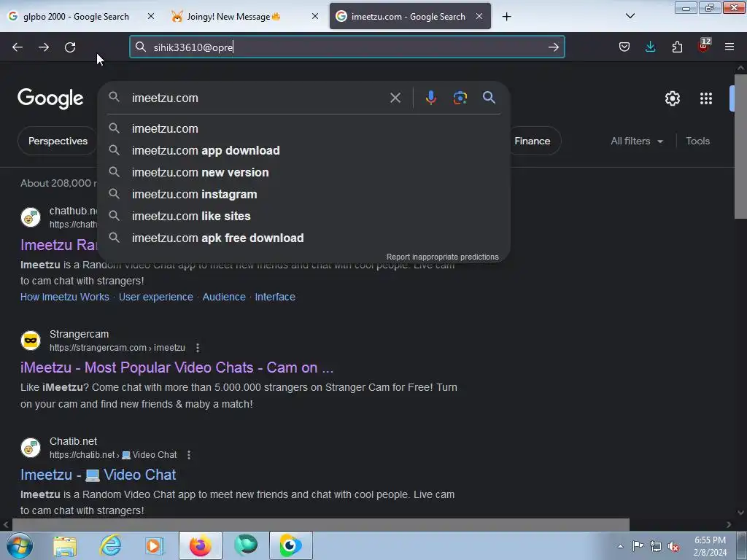Click the go arrow in the address bar

click(x=553, y=47)
